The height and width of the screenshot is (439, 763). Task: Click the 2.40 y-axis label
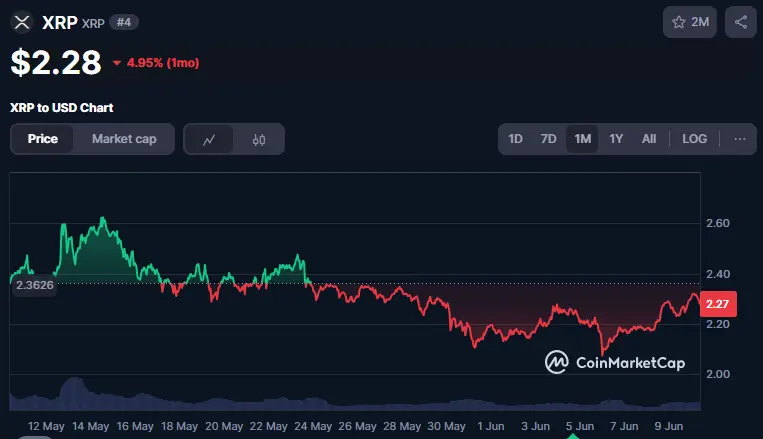[x=718, y=274]
